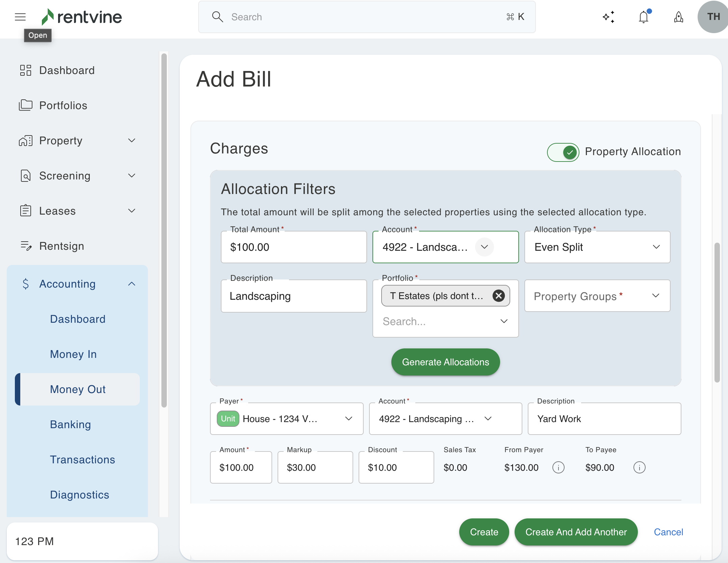The width and height of the screenshot is (728, 563).
Task: Open the notifications bell
Action: pyautogui.click(x=644, y=17)
